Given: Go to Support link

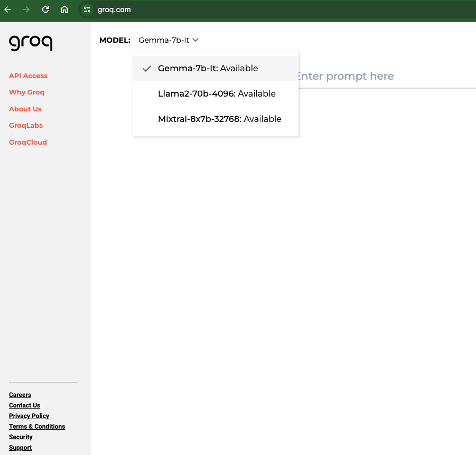Looking at the screenshot, I should point(20,448).
